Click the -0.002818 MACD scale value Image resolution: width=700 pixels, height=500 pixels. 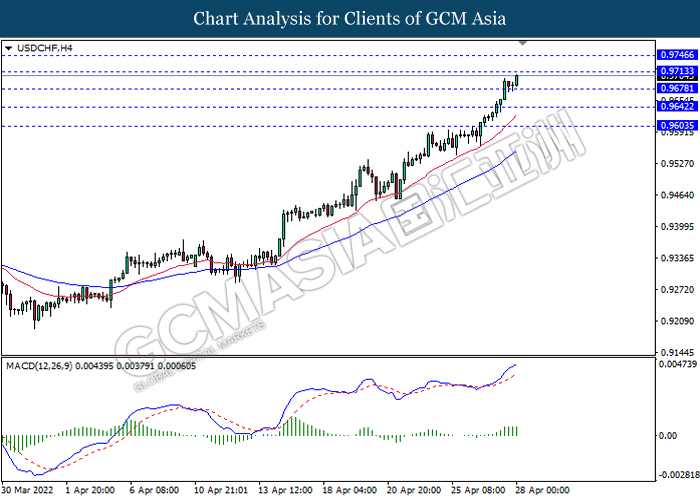click(x=679, y=474)
